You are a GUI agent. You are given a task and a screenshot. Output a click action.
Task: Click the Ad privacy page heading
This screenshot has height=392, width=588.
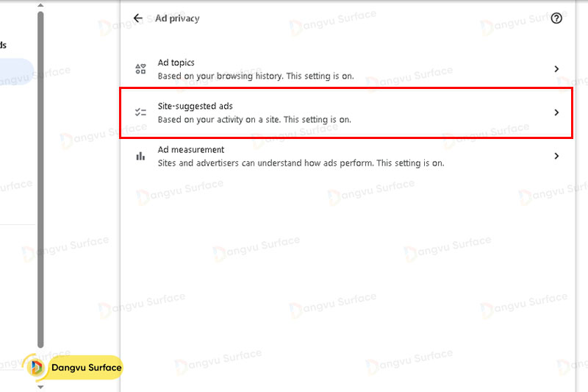pyautogui.click(x=177, y=18)
